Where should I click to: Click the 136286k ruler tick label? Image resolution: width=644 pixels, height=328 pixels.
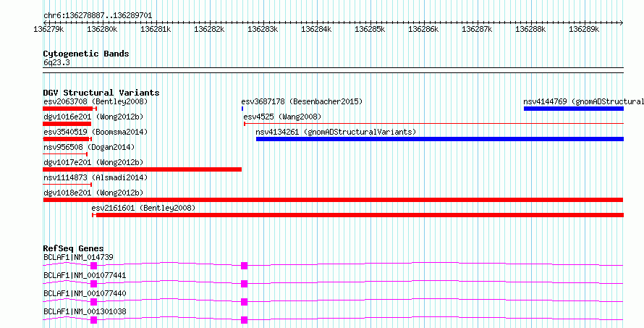point(423,29)
